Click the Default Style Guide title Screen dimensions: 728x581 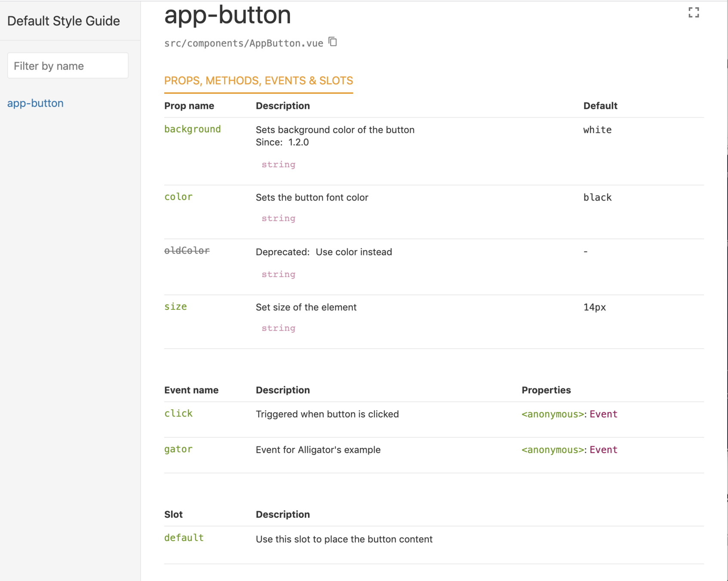click(63, 21)
